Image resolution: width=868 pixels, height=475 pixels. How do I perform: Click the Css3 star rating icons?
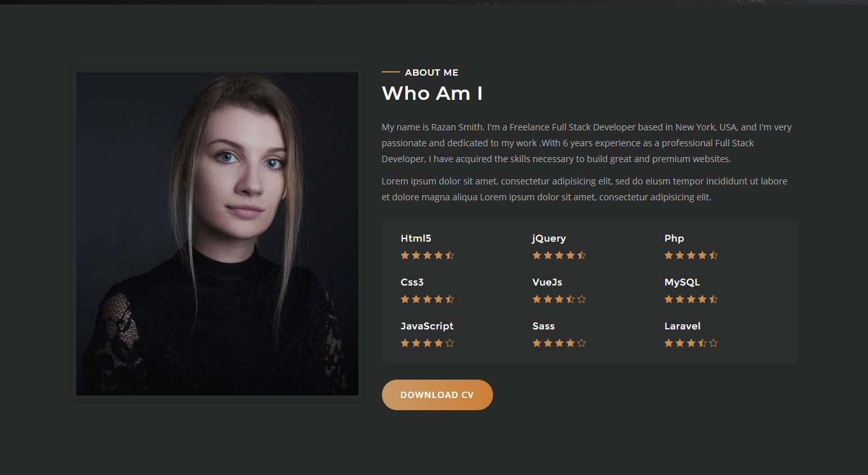(427, 299)
